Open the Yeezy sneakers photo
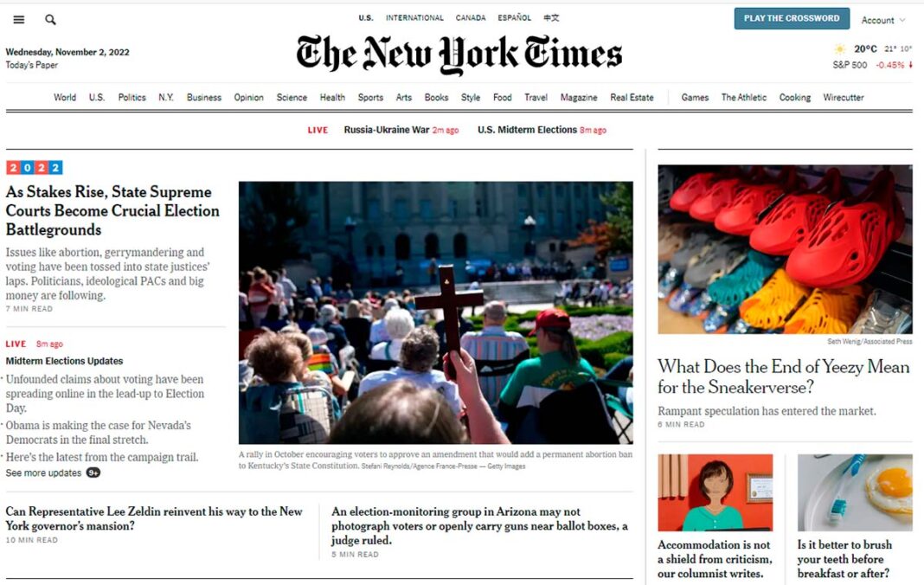 point(785,249)
